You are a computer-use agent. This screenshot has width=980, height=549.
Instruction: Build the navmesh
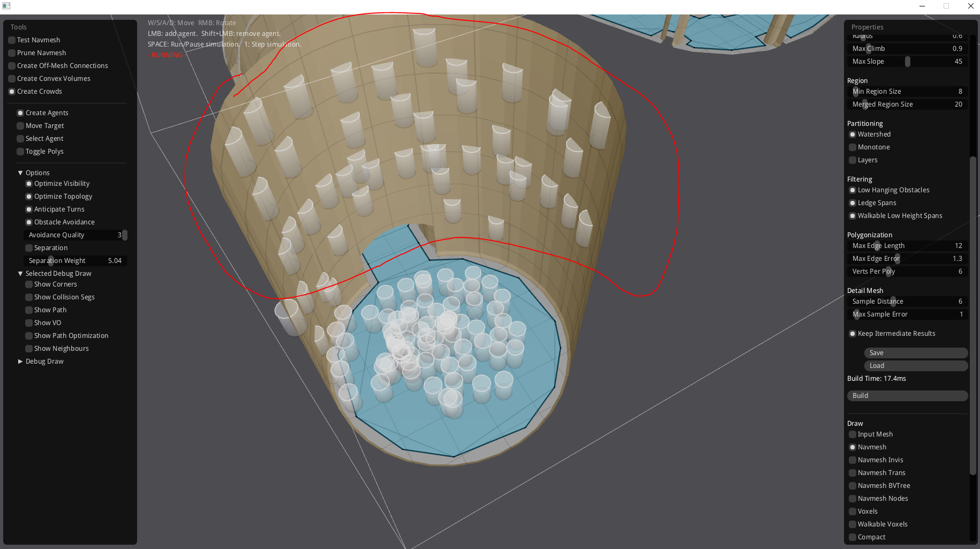click(x=907, y=395)
